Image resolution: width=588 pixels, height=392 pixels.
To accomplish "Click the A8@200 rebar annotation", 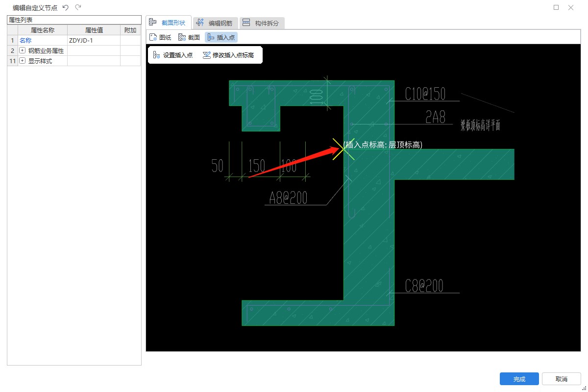I will (289, 197).
